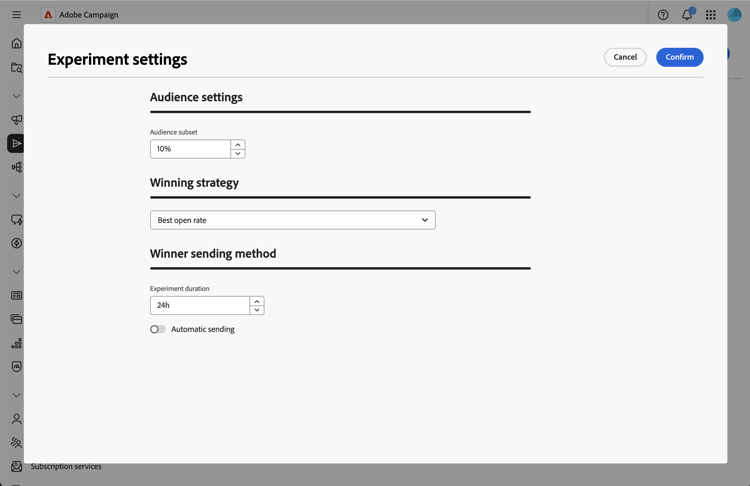The height and width of the screenshot is (486, 750).
Task: Click the Experiment duration 24h field
Action: point(200,305)
